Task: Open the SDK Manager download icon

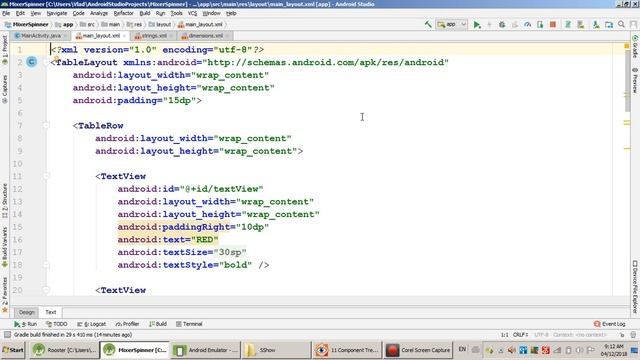Action: point(596,24)
